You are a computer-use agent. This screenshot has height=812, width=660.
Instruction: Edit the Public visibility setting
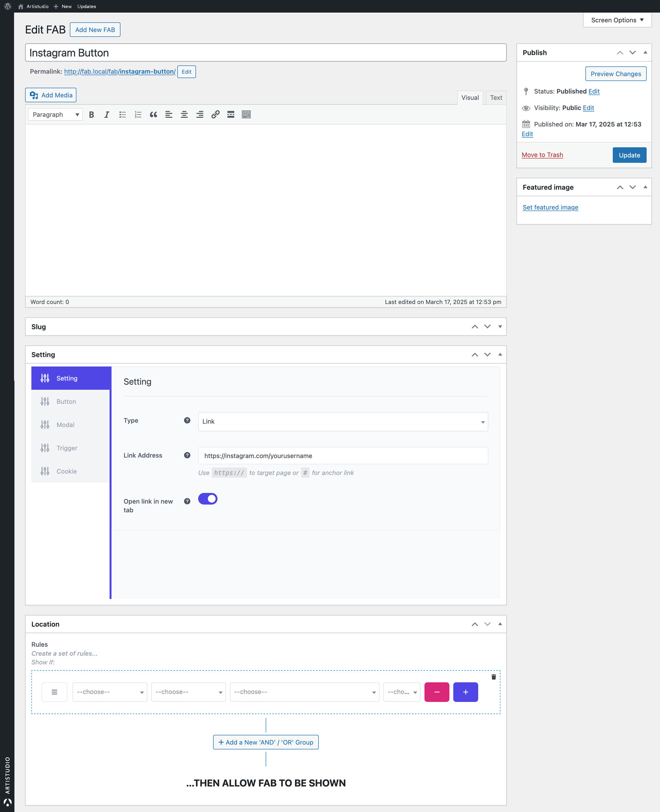pyautogui.click(x=588, y=107)
